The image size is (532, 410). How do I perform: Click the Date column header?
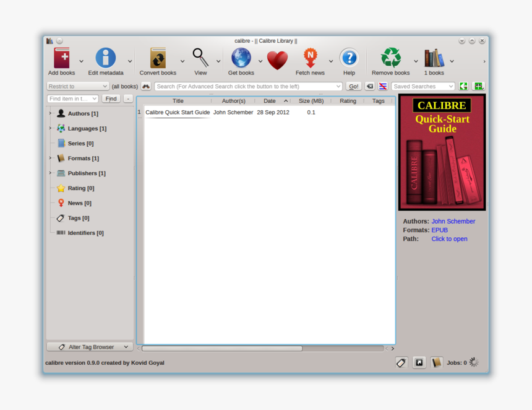point(270,101)
